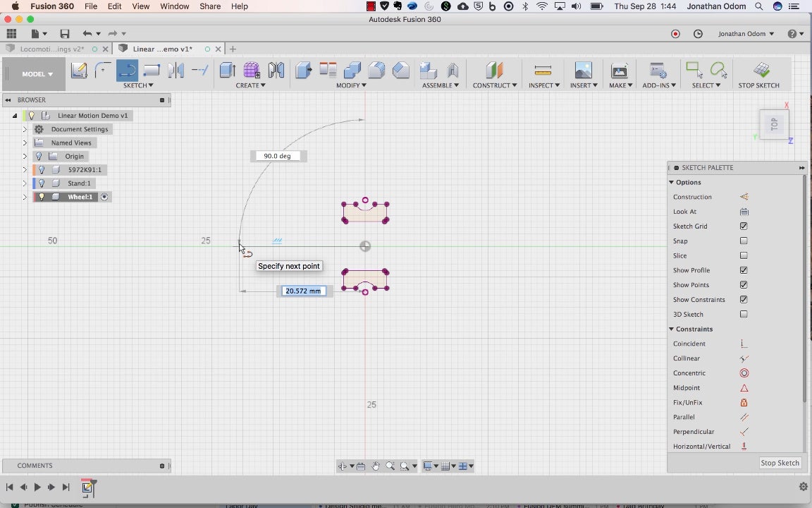Click the Stop Sketch button in palette

[780, 463]
